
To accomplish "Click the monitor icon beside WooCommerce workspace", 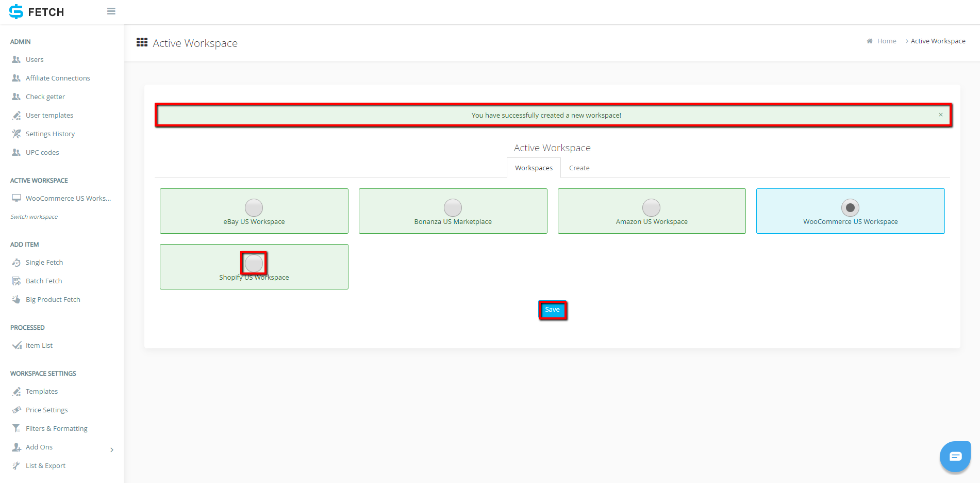I will pos(16,198).
